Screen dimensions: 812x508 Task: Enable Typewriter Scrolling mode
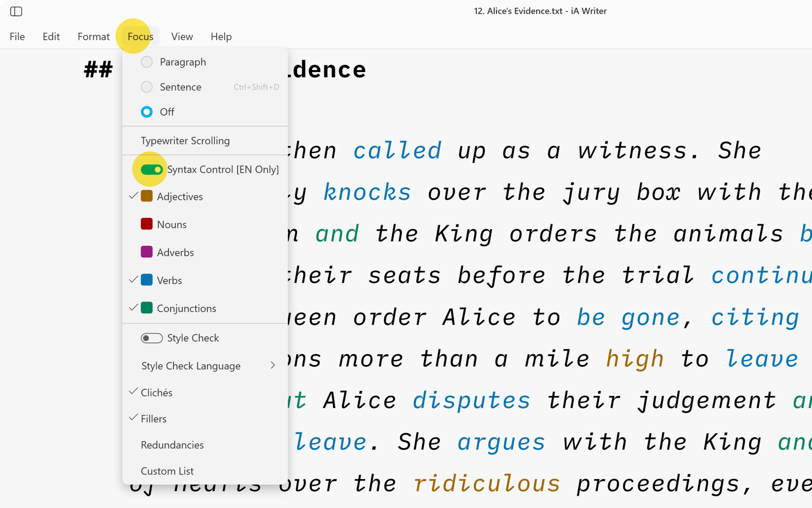tap(185, 140)
